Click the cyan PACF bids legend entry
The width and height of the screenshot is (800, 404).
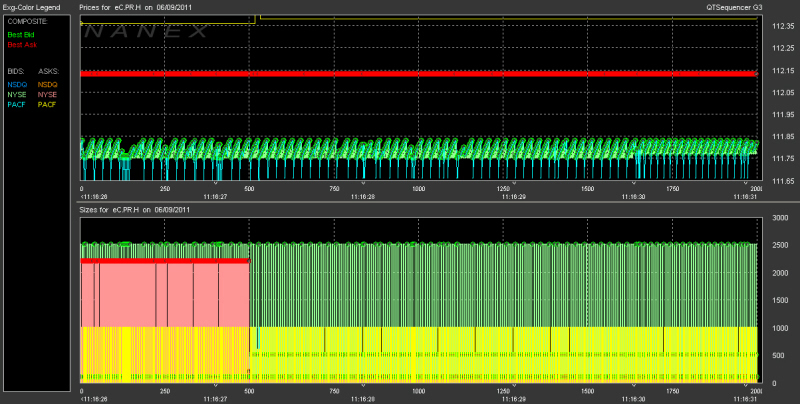[16, 105]
